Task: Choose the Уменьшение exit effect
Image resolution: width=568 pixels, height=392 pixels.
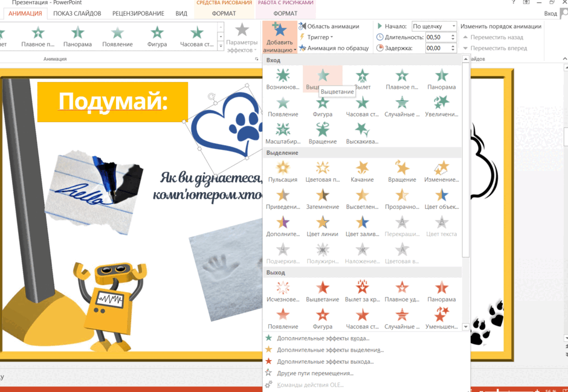Action: coord(441,319)
